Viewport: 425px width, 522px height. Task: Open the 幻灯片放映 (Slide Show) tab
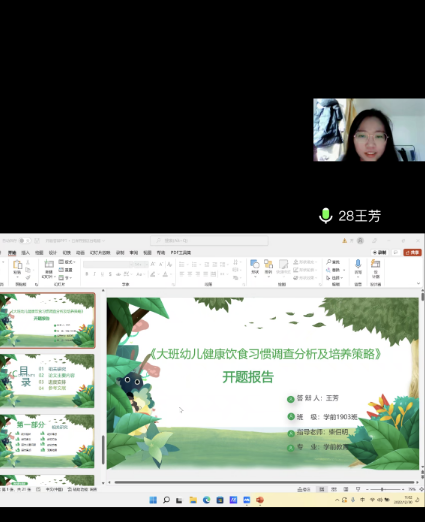point(100,253)
